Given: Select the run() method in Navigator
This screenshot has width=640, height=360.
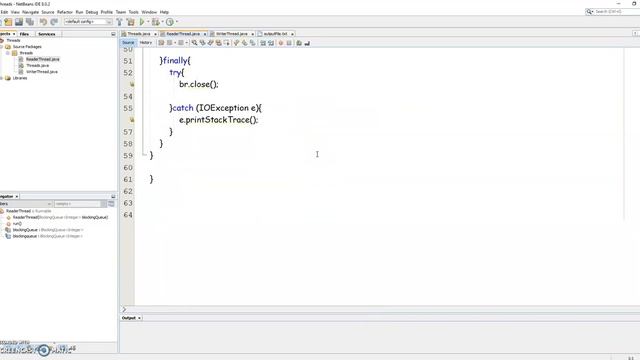Looking at the screenshot, I should (17, 224).
